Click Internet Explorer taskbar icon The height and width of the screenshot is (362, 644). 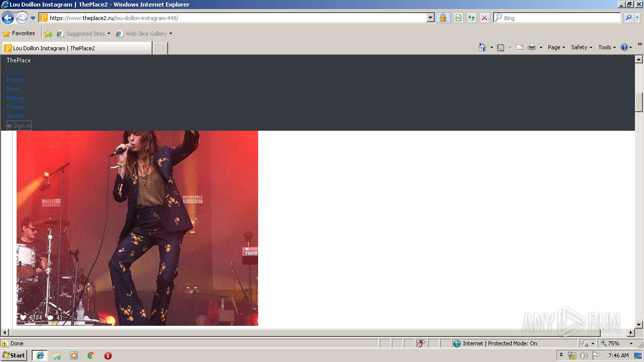tap(40, 355)
